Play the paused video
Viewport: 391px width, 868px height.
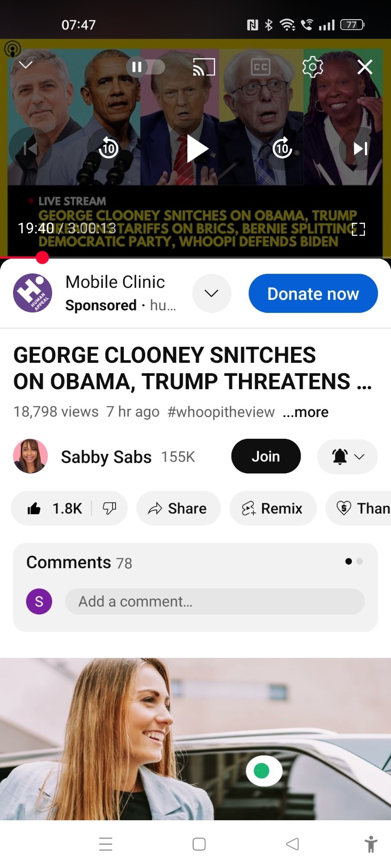(x=197, y=148)
